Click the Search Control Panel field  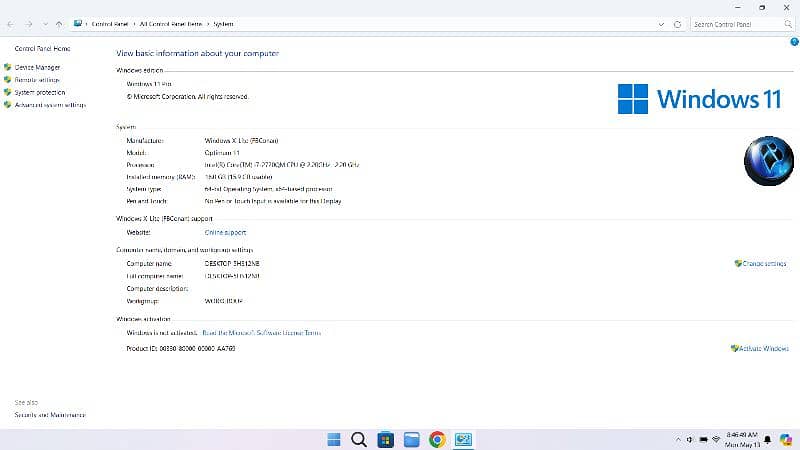(x=734, y=23)
